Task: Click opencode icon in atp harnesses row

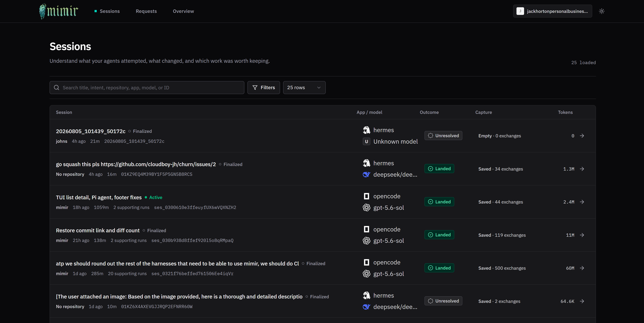Action: coord(366,262)
